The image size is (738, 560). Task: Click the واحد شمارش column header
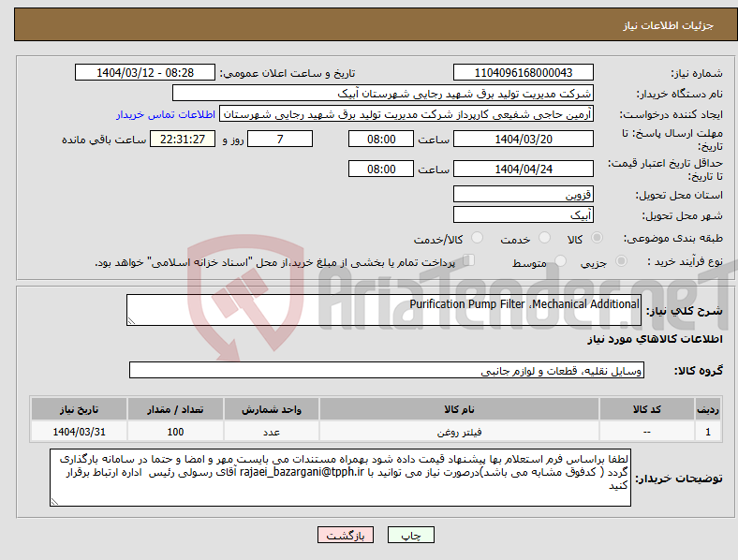(272, 409)
